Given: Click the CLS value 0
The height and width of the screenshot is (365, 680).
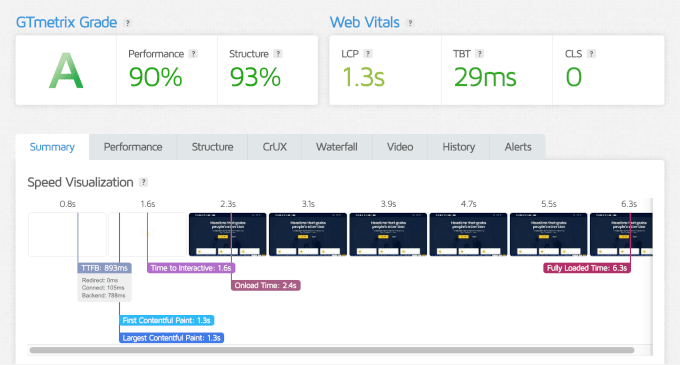Looking at the screenshot, I should click(573, 77).
